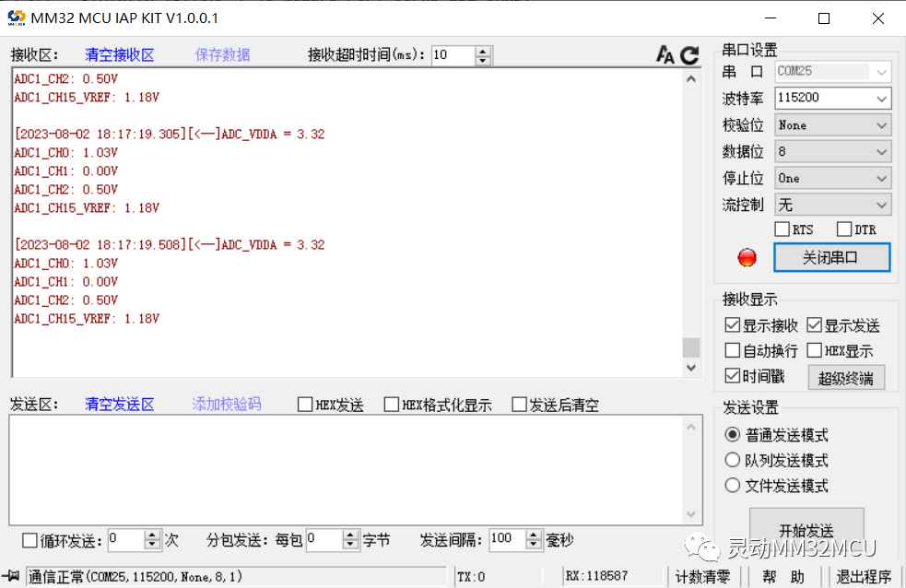Select 普通发送模式 radio button
906x588 pixels.
tap(732, 434)
